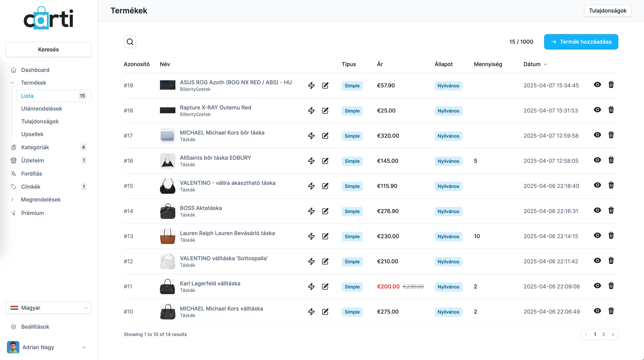Sort by Dátum column header
The height and width of the screenshot is (360, 644).
(535, 64)
